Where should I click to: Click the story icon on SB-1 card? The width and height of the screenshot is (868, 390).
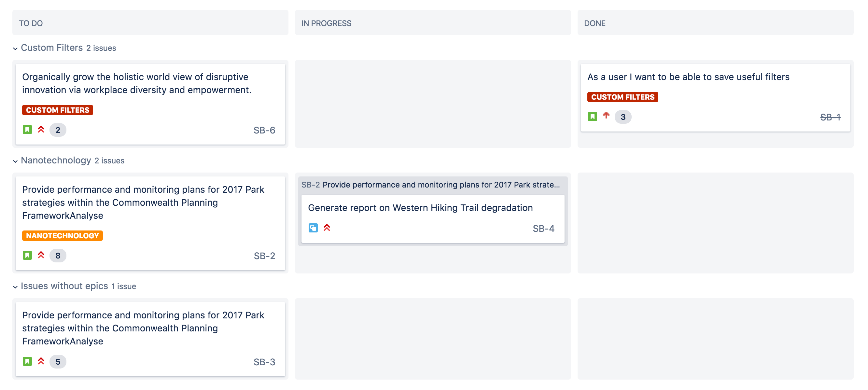point(592,117)
